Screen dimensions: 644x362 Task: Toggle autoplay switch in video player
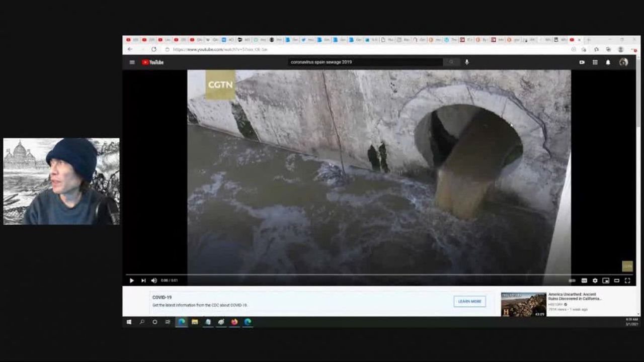click(572, 281)
